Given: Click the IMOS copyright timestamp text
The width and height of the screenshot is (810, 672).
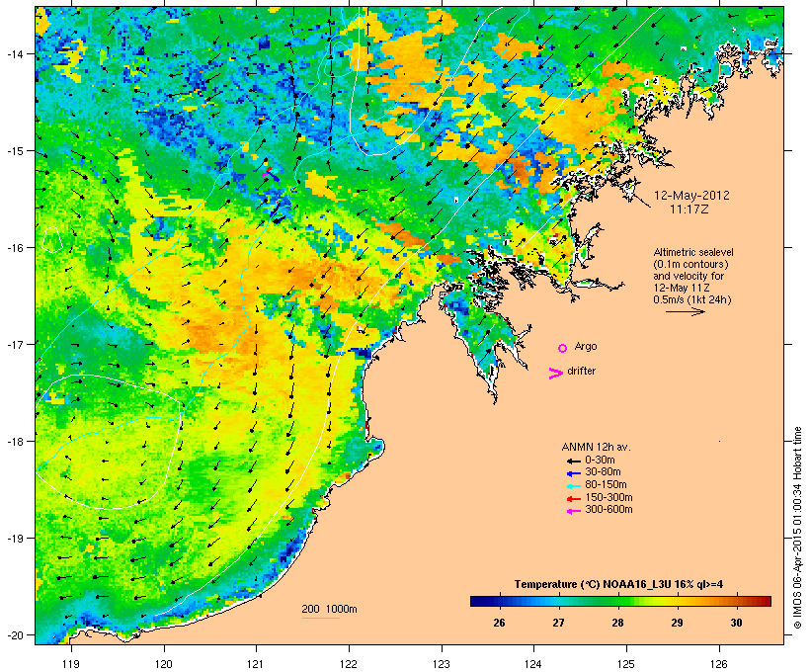Looking at the screenshot, I should [797, 528].
